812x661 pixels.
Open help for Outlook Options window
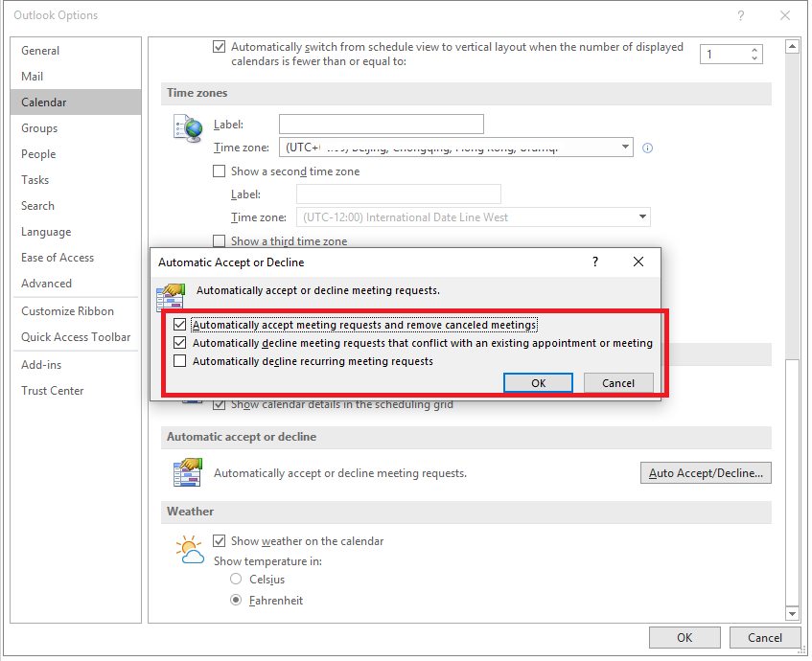tap(741, 15)
